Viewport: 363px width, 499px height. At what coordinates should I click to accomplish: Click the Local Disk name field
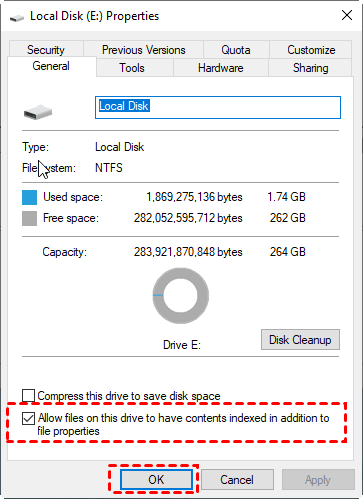click(x=218, y=107)
